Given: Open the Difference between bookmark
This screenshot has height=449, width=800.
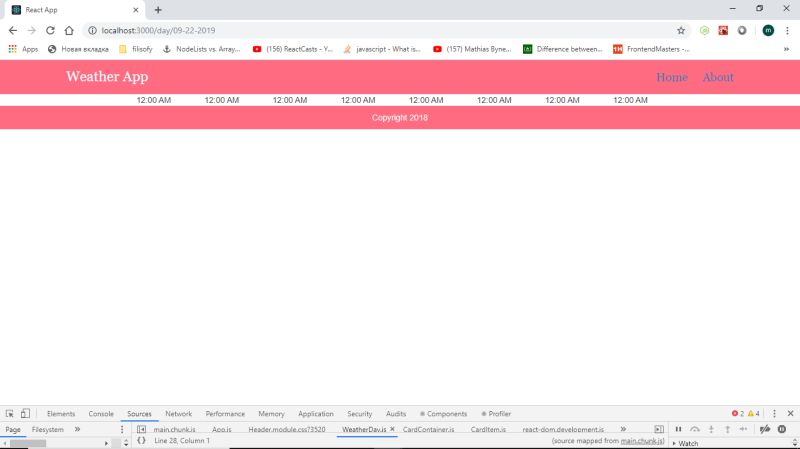Looking at the screenshot, I should point(563,49).
